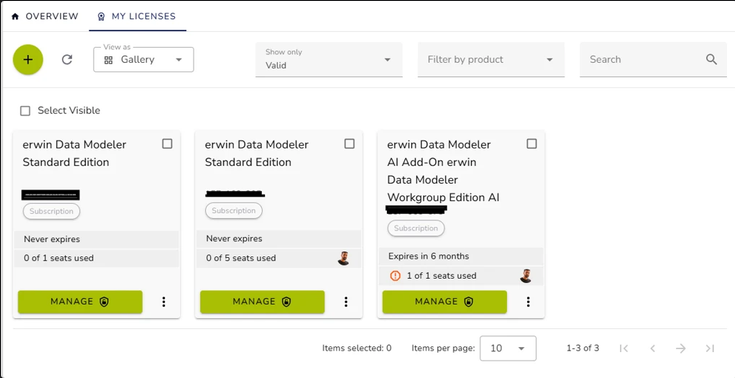Go to first page of results
The width and height of the screenshot is (735, 378).
623,348
